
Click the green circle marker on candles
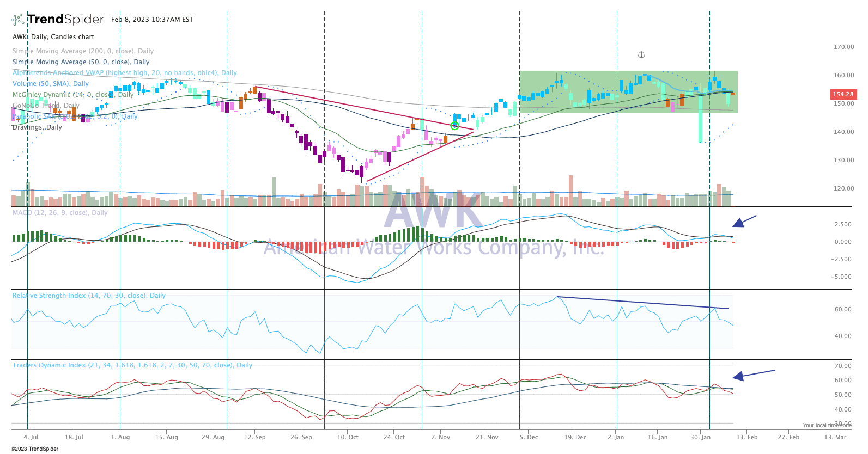pyautogui.click(x=454, y=126)
